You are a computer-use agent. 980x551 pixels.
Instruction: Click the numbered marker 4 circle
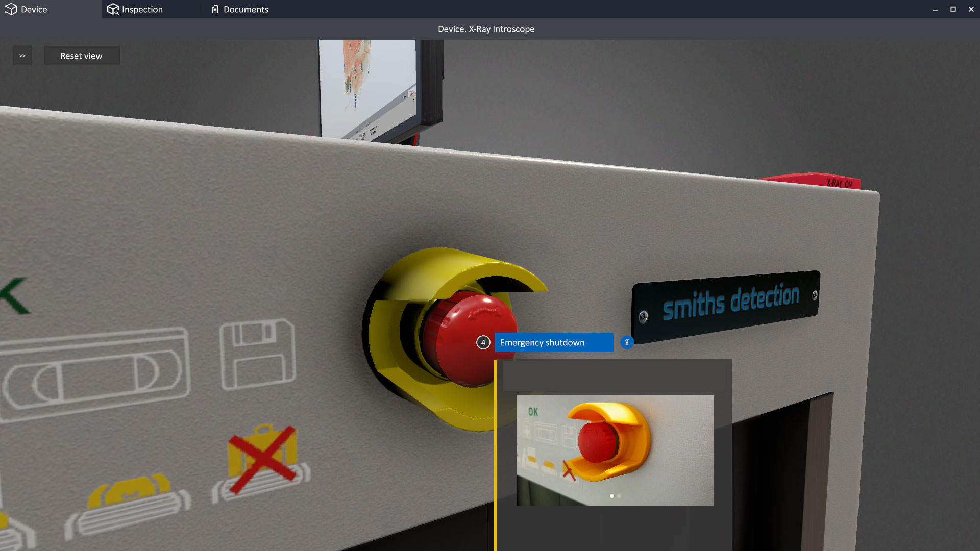tap(483, 342)
